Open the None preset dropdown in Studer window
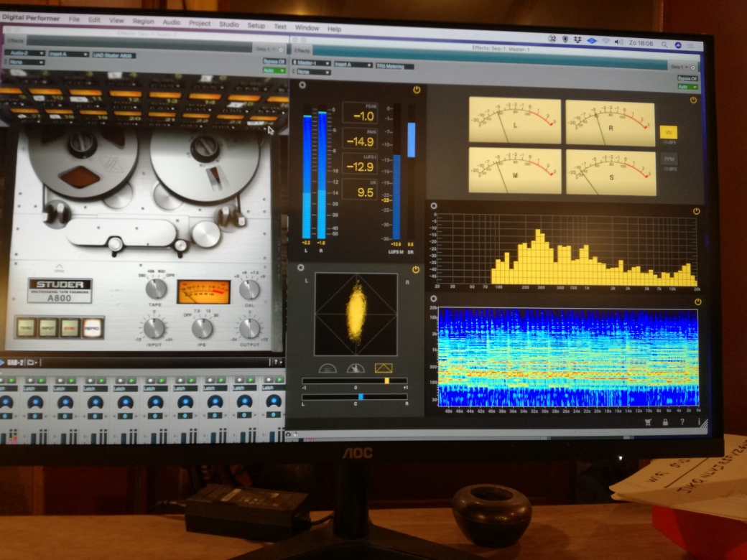The width and height of the screenshot is (747, 560). pyautogui.click(x=27, y=62)
